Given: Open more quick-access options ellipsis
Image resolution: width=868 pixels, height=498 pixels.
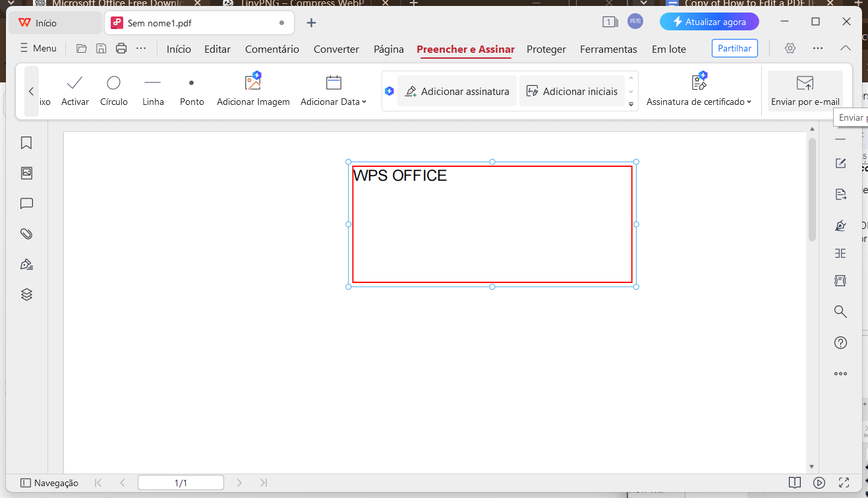Looking at the screenshot, I should click(141, 48).
